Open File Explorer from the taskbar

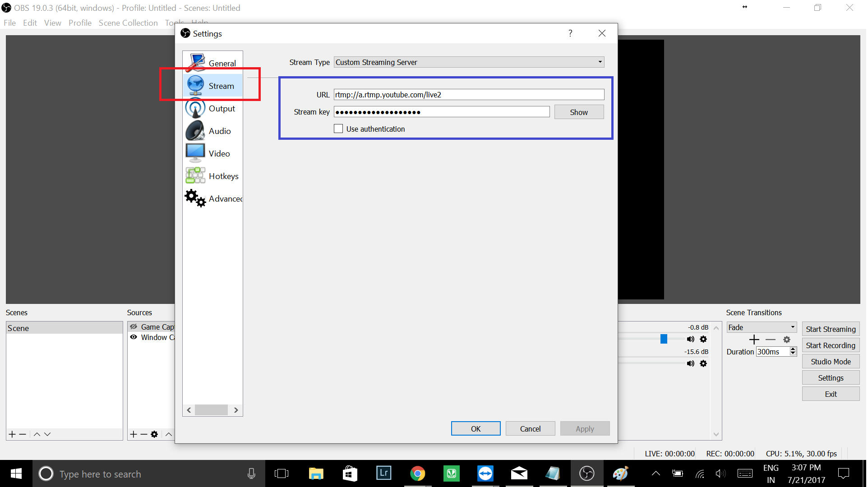(317, 474)
